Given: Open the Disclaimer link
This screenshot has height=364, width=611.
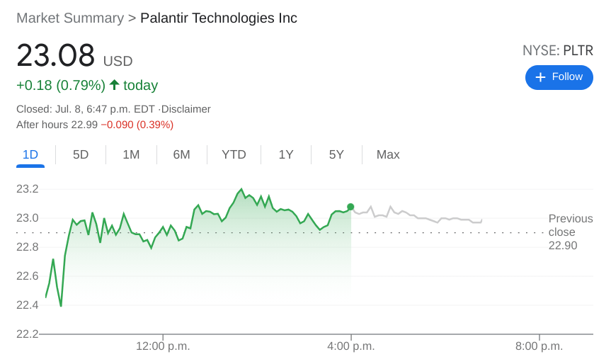Looking at the screenshot, I should click(x=186, y=109).
